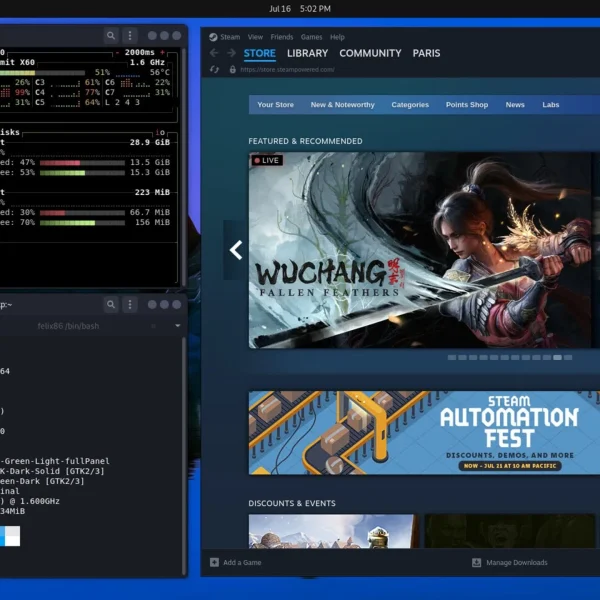Click the Steam logo icon in the menu bar

pyautogui.click(x=213, y=37)
